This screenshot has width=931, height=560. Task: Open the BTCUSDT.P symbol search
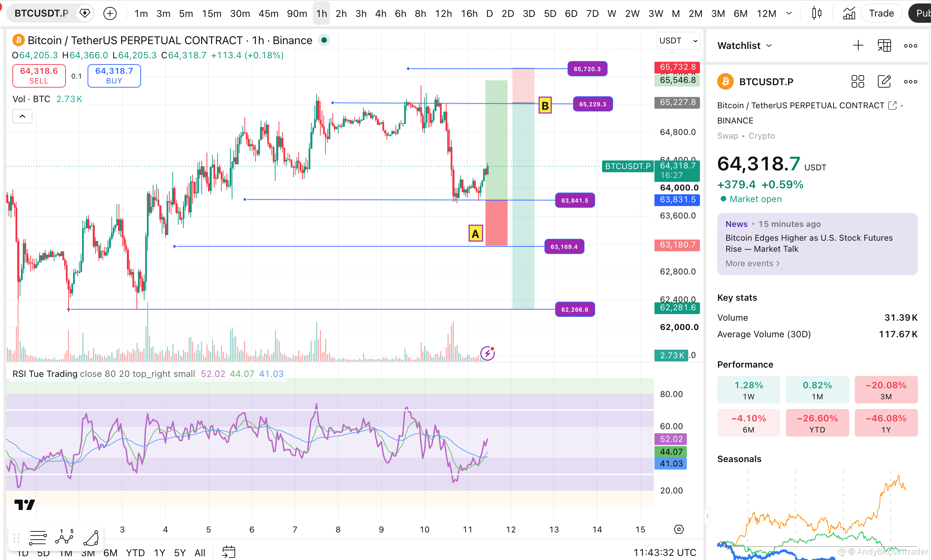(41, 13)
